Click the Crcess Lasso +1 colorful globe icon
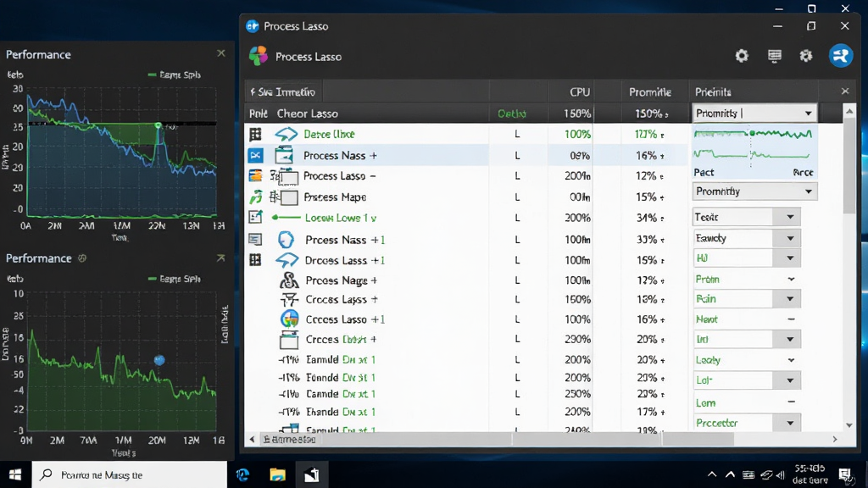The width and height of the screenshot is (868, 488). click(290, 319)
